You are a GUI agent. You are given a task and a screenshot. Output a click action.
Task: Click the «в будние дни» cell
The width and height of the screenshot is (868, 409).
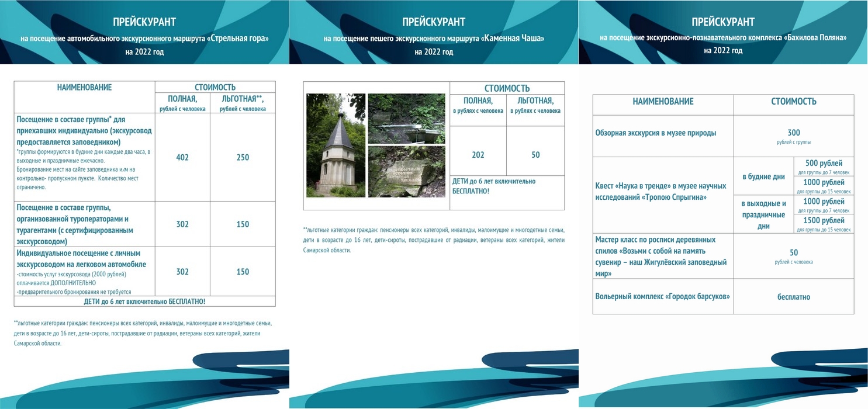click(x=763, y=176)
